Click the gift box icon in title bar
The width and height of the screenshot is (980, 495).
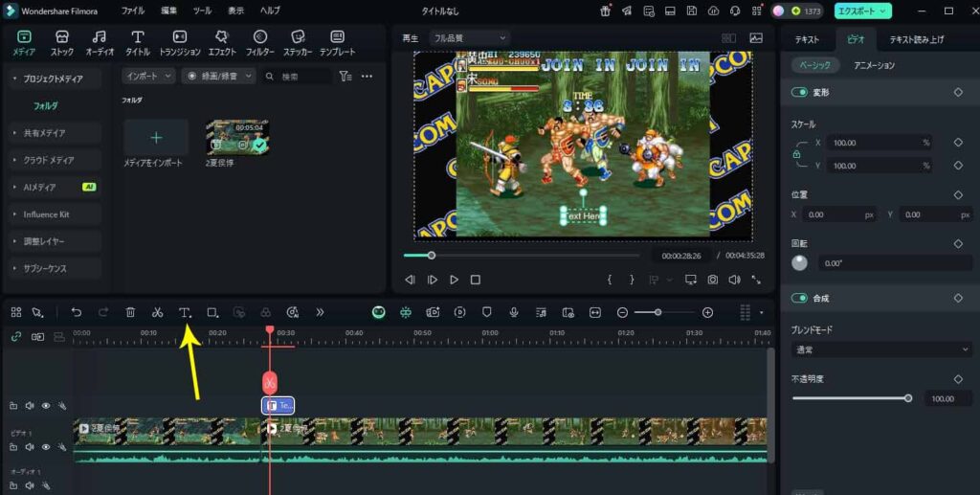[x=605, y=11]
